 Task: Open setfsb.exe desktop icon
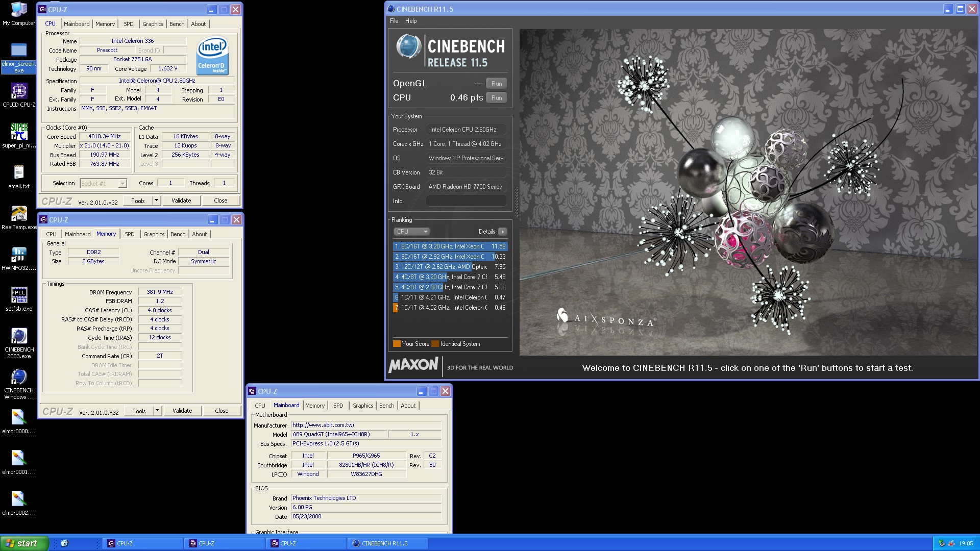(19, 299)
